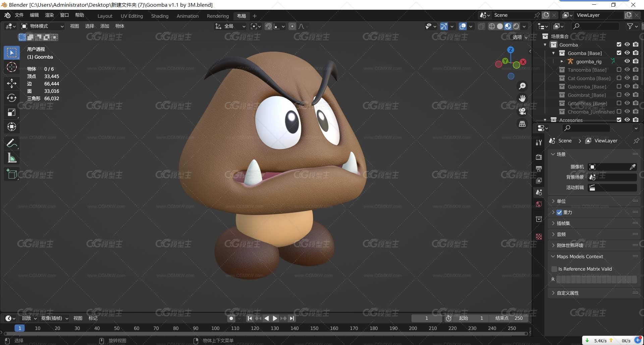This screenshot has width=644, height=345.
Task: Click the viewport zoom magnifier icon
Action: coord(522,86)
